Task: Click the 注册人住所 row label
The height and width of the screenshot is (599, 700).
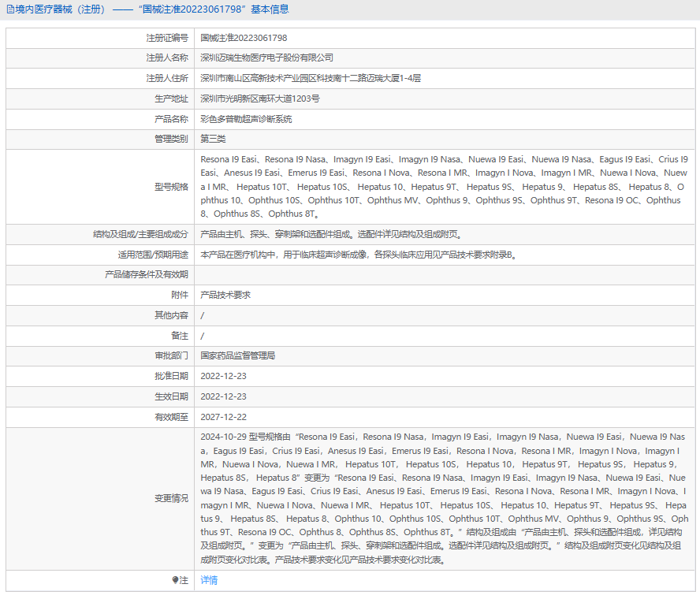Action: [x=167, y=79]
